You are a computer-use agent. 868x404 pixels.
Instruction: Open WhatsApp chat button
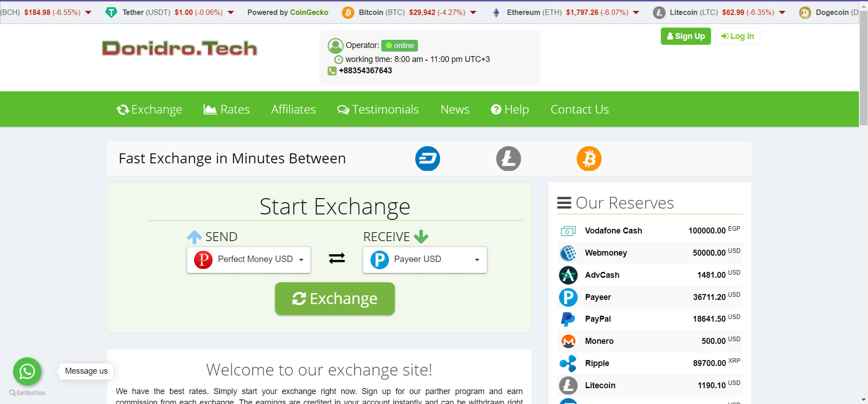(x=27, y=371)
